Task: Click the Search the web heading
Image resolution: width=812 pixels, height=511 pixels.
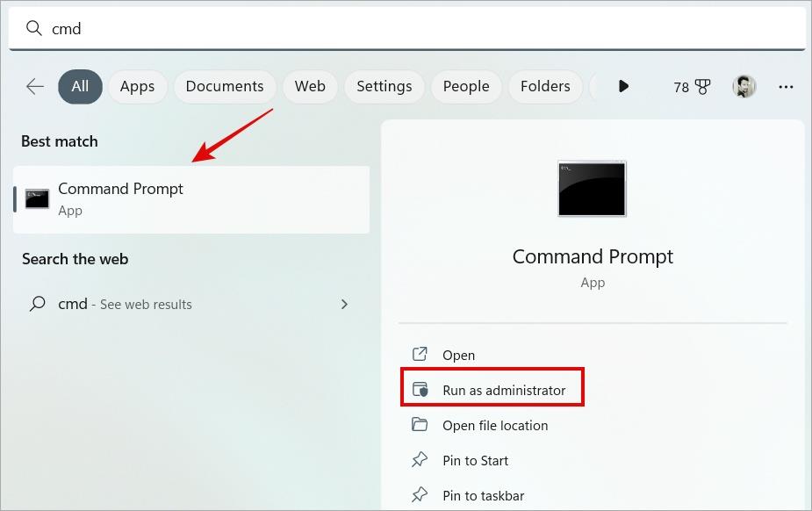Action: pyautogui.click(x=75, y=259)
